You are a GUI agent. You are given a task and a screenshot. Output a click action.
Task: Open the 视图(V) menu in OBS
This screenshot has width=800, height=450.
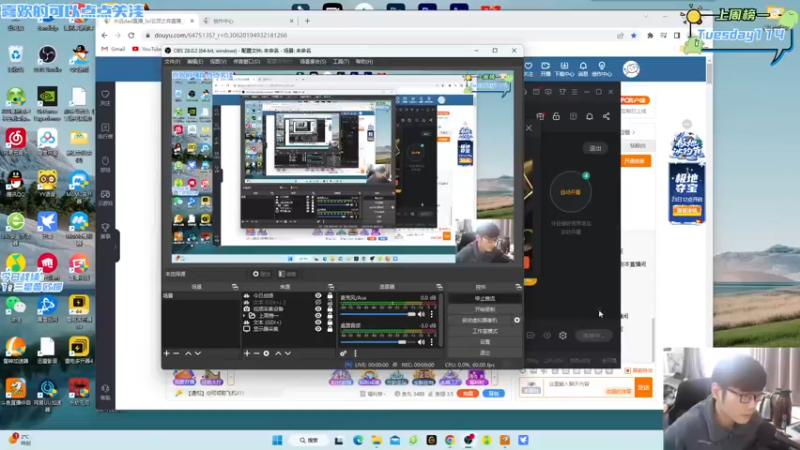[x=218, y=61]
